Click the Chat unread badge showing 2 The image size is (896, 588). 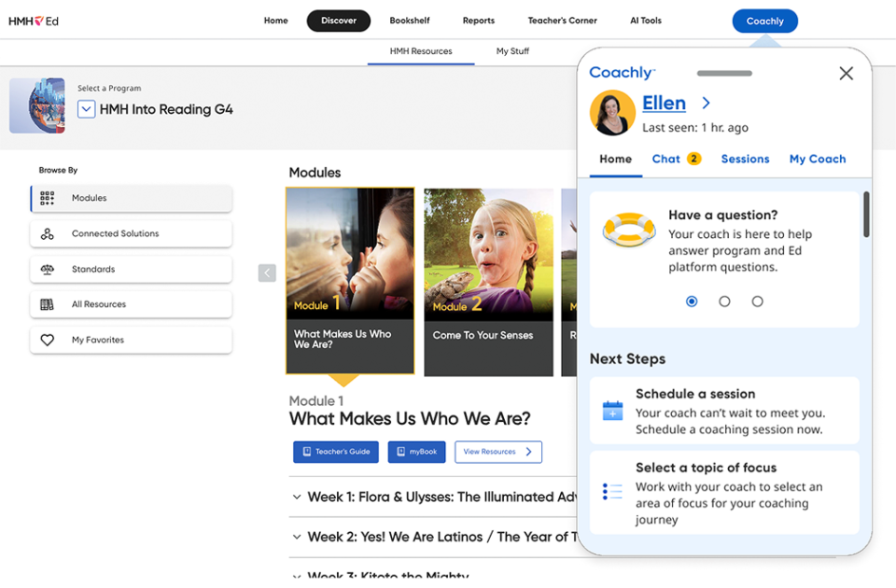coord(693,159)
